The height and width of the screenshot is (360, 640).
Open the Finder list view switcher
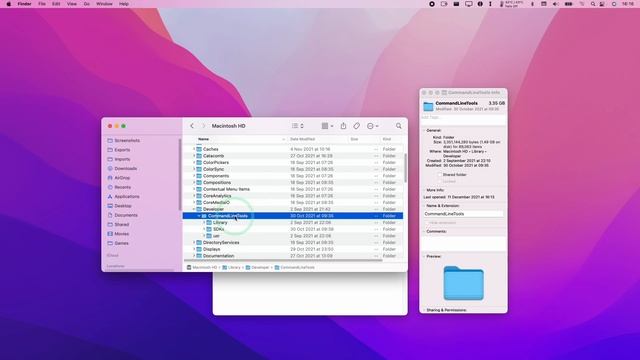pyautogui.click(x=298, y=126)
